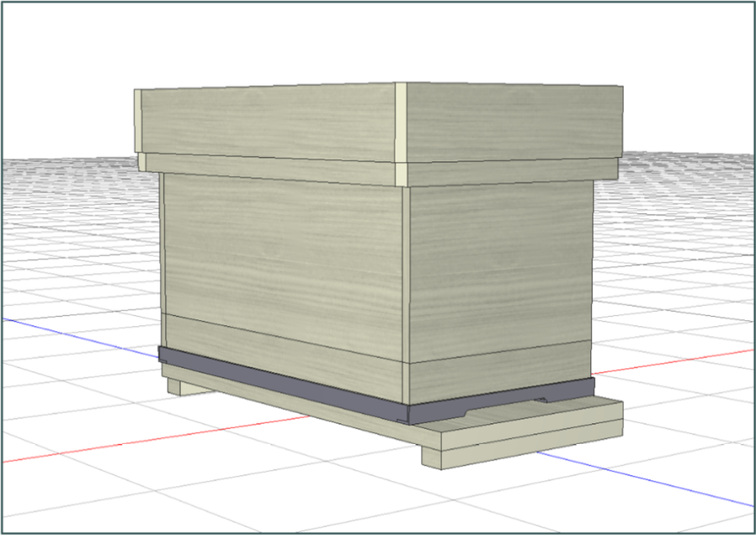
Task: Select the roof's right side face
Action: click(x=514, y=122)
